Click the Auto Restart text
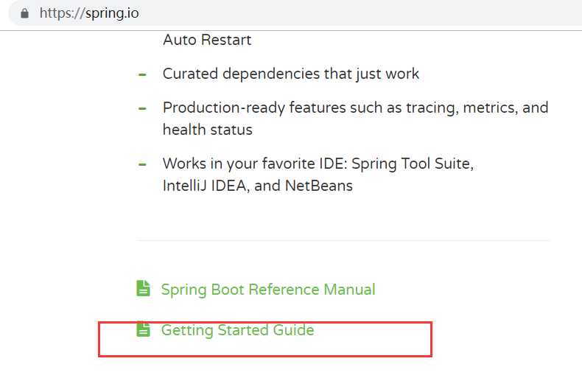 pos(207,40)
